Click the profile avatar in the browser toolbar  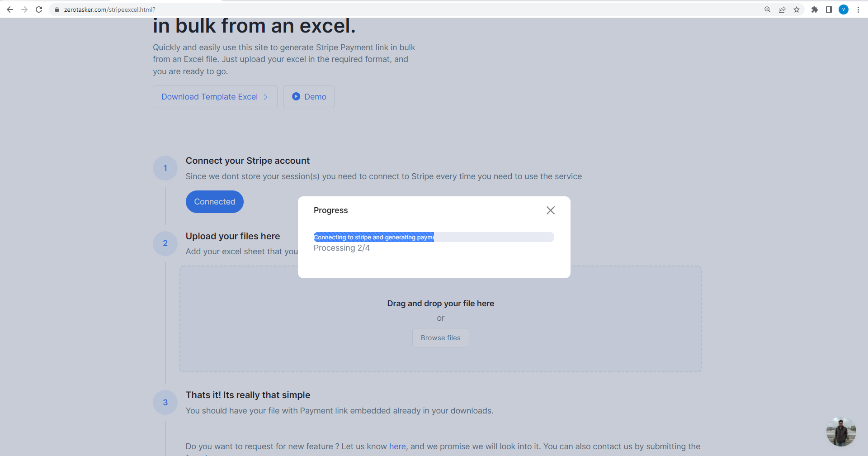(844, 9)
